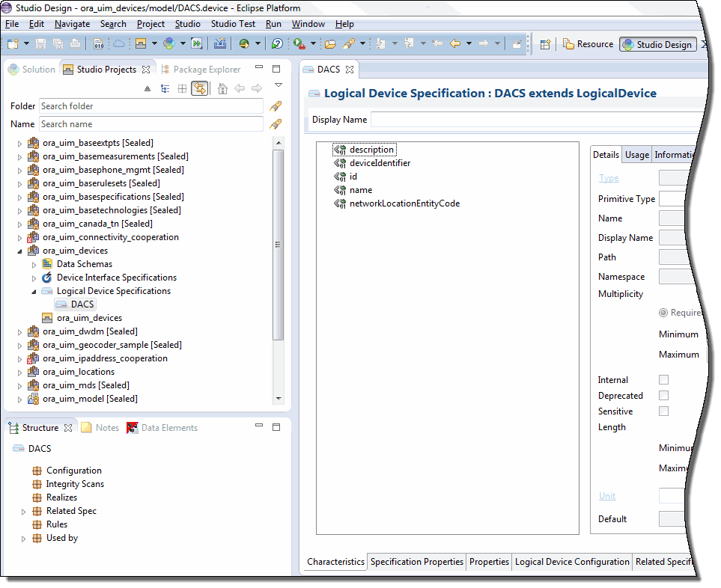Click the New wizard toolbar icon
721x588 pixels.
13,43
